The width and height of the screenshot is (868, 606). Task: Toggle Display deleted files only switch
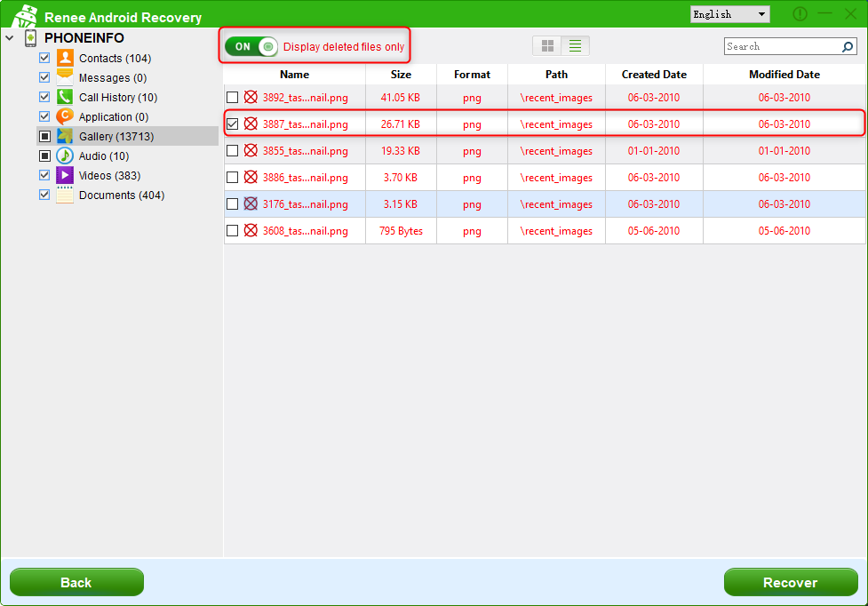[251, 47]
